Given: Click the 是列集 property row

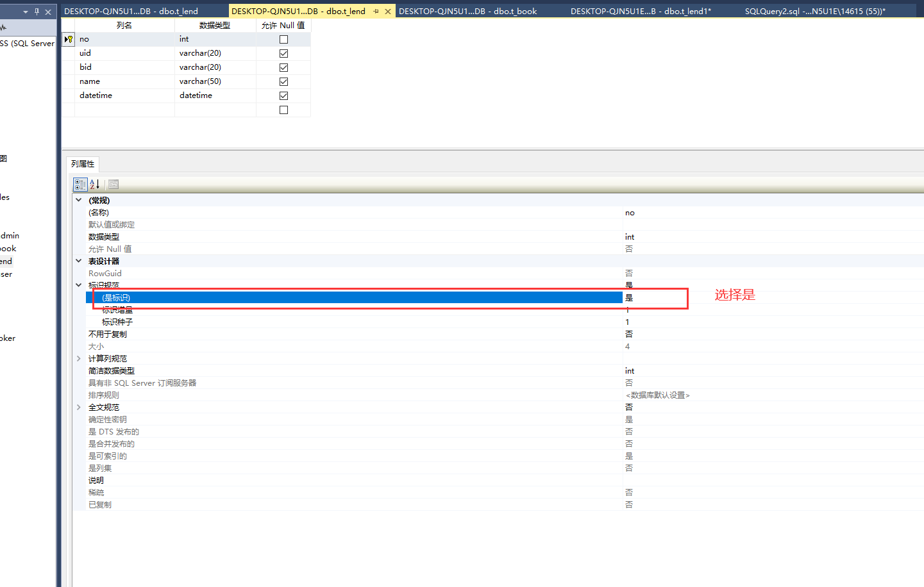Looking at the screenshot, I should click(x=505, y=468).
